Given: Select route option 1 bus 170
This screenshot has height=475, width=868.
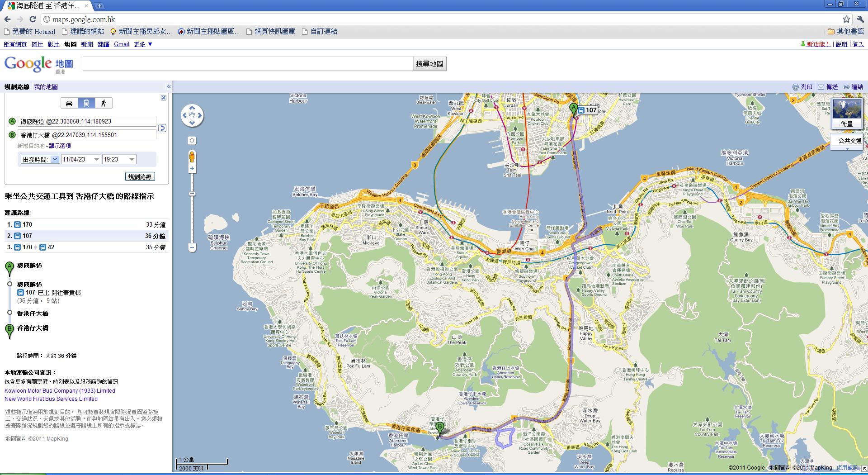Looking at the screenshot, I should pos(86,224).
